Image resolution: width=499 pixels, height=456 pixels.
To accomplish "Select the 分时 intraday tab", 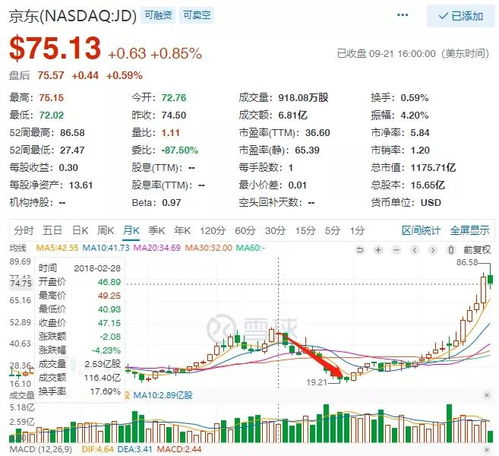I will point(24,230).
